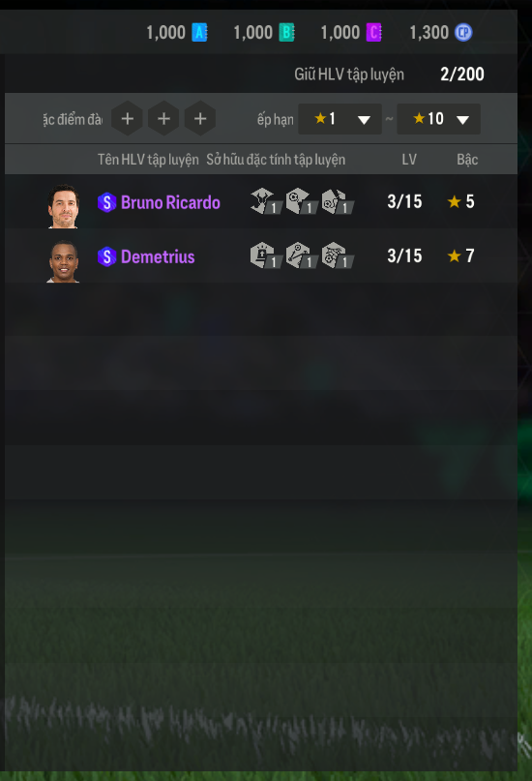Screen dimensions: 532x781
Task: Click Bruno Ricardo's second training trait icon
Action: (x=302, y=201)
